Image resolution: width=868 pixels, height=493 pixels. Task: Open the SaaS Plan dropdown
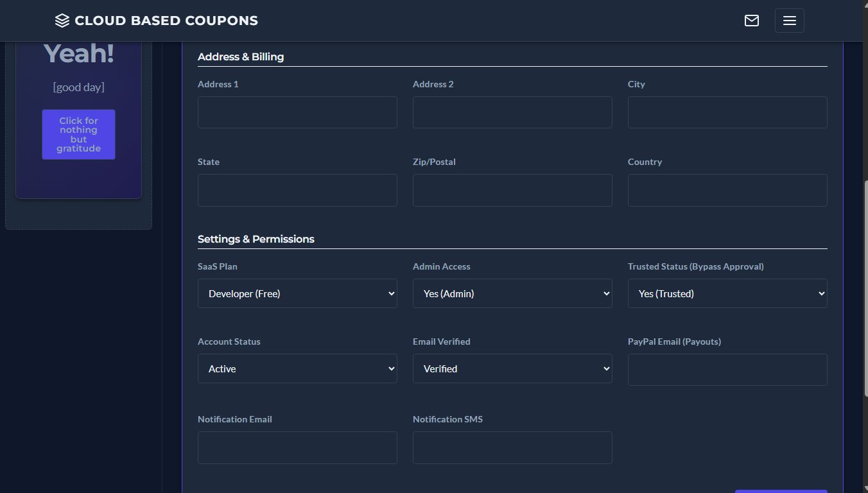(297, 293)
